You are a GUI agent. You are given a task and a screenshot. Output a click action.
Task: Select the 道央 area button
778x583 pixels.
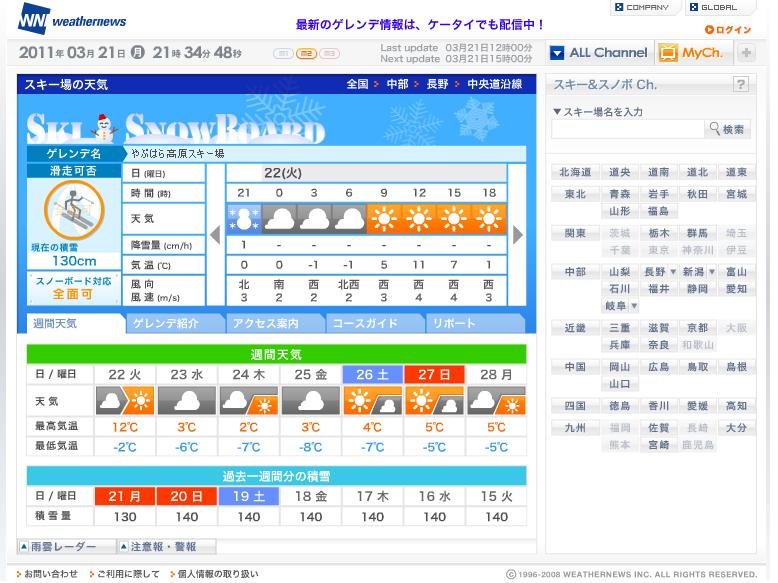(x=619, y=172)
